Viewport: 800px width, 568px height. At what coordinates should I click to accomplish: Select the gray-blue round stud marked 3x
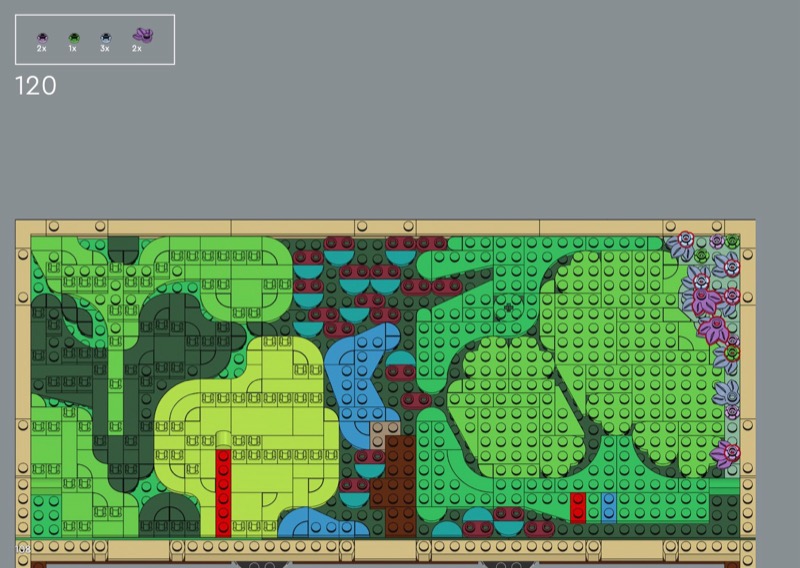[x=105, y=38]
